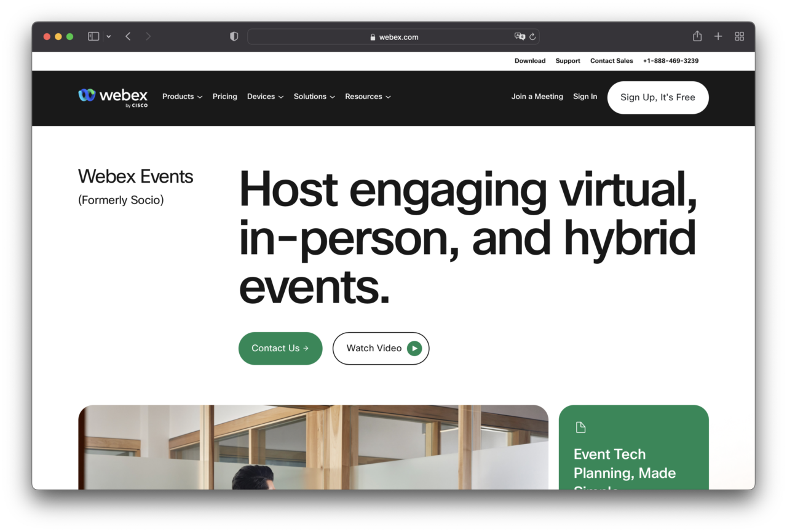Viewport: 787px width, 532px height.
Task: Reload the page with refresh icon
Action: click(x=532, y=36)
